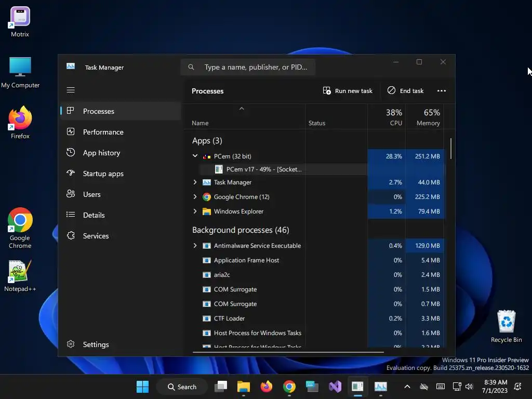The width and height of the screenshot is (532, 399).
Task: Select the aria2c process
Action: [222, 275]
